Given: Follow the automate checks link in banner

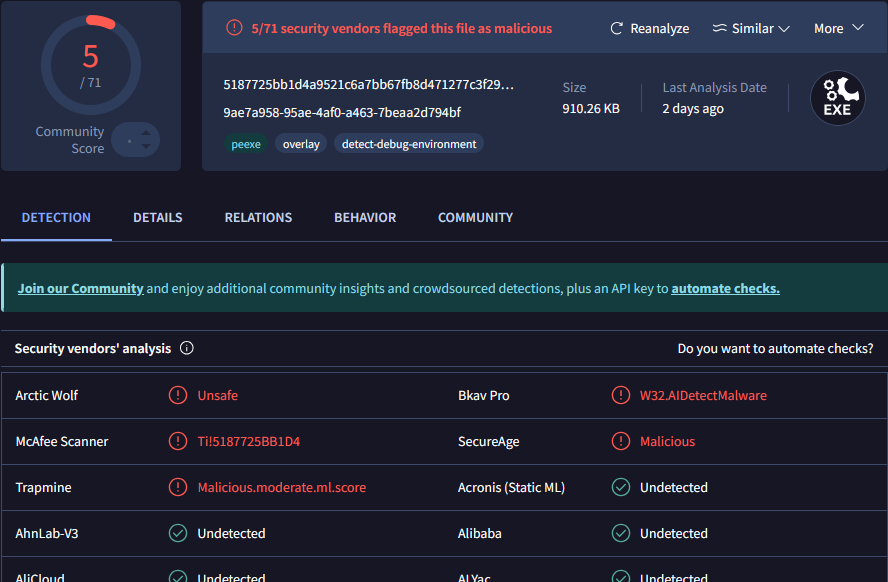Looking at the screenshot, I should click(x=725, y=288).
